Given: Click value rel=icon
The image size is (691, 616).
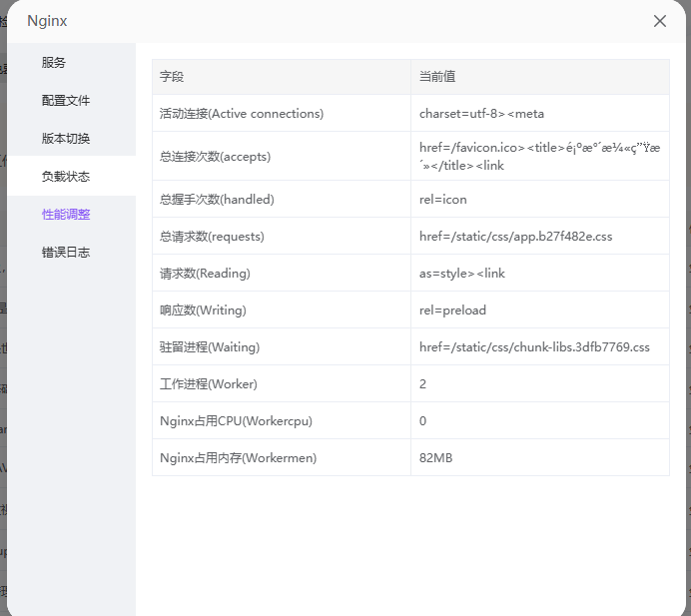Looking at the screenshot, I should click(x=443, y=200).
